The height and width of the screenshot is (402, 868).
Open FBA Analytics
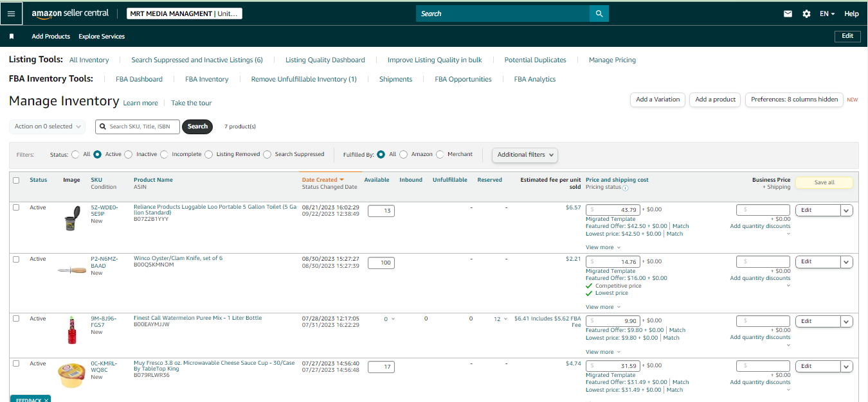pyautogui.click(x=534, y=79)
